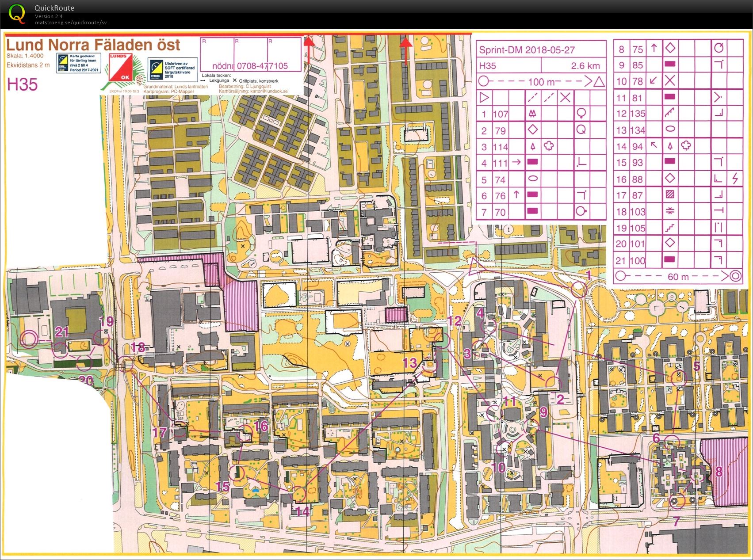
Task: Click control code 114 in the description table
Action: [x=501, y=147]
